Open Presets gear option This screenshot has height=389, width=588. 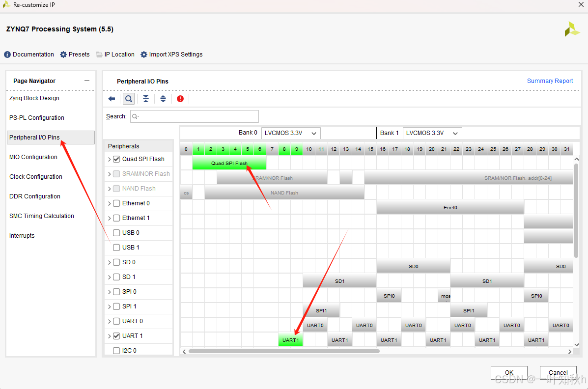point(75,55)
